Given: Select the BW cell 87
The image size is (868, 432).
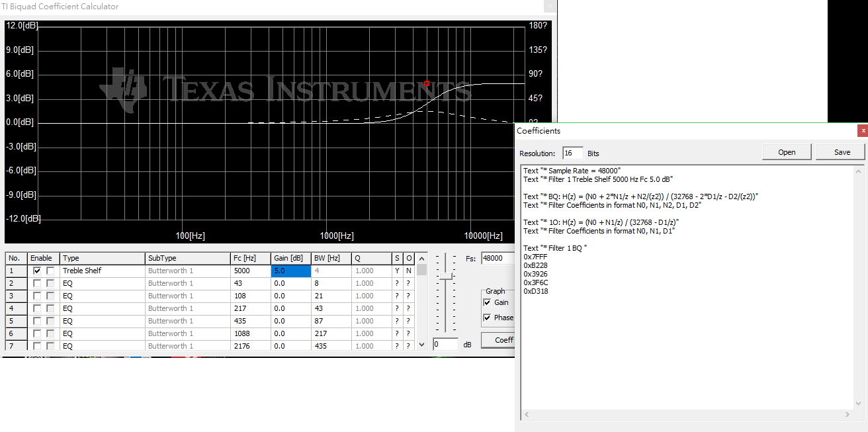Looking at the screenshot, I should coord(331,321).
